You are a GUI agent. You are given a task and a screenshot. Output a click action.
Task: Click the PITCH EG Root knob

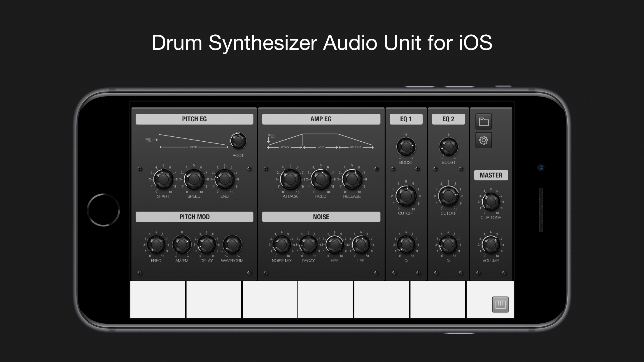click(238, 141)
